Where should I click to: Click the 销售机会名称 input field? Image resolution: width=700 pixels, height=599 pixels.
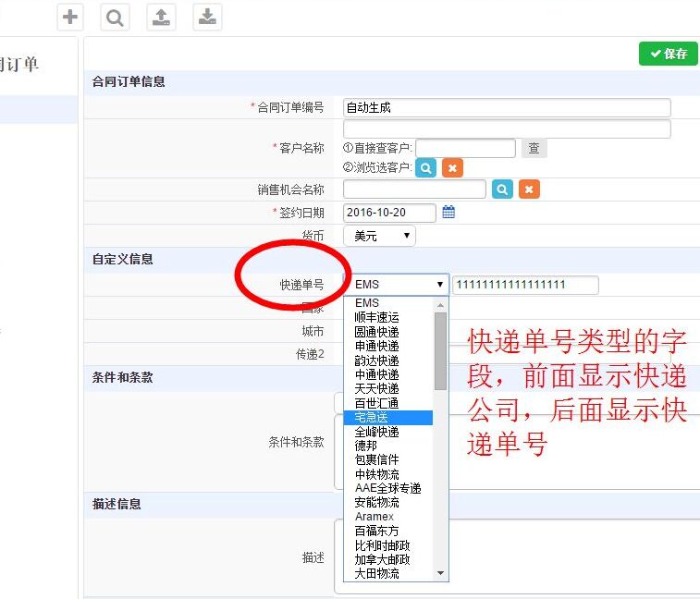(x=414, y=189)
